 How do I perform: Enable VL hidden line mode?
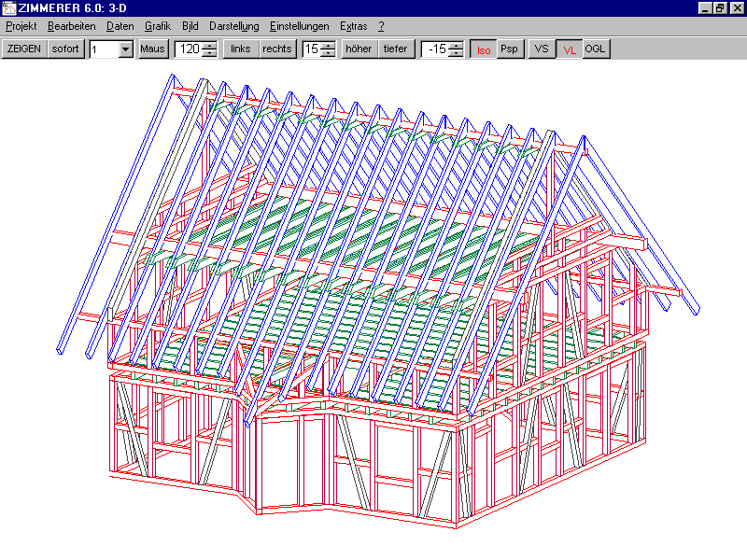pyautogui.click(x=569, y=49)
